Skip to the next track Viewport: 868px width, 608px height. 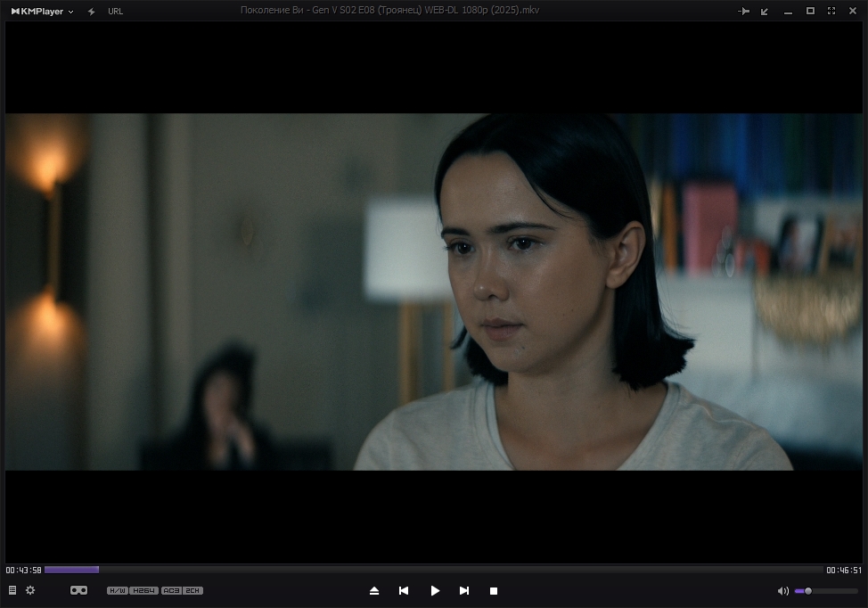point(464,590)
